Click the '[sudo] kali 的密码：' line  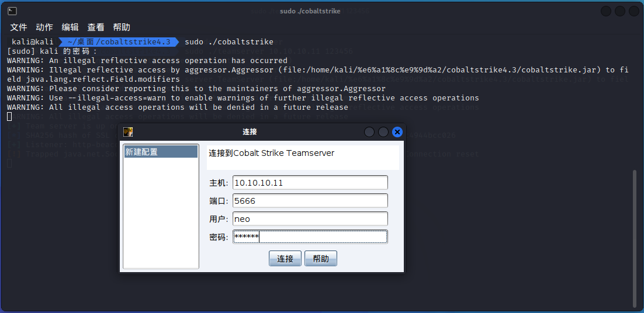tap(53, 51)
